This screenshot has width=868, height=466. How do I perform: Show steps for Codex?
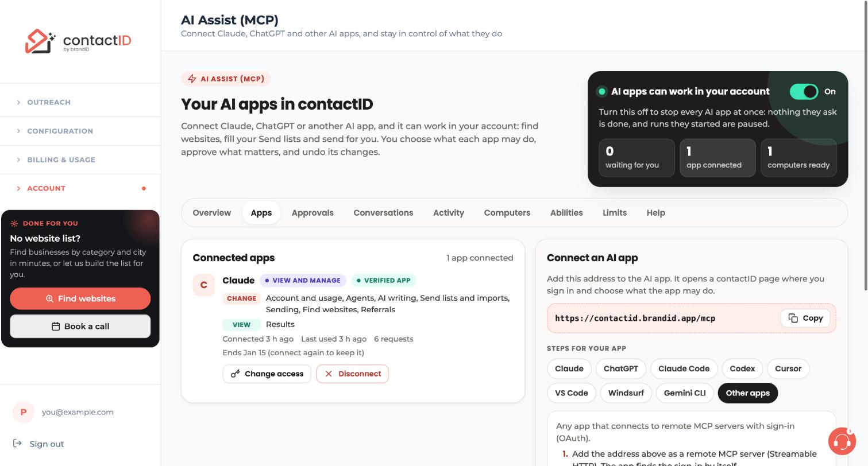pos(742,368)
